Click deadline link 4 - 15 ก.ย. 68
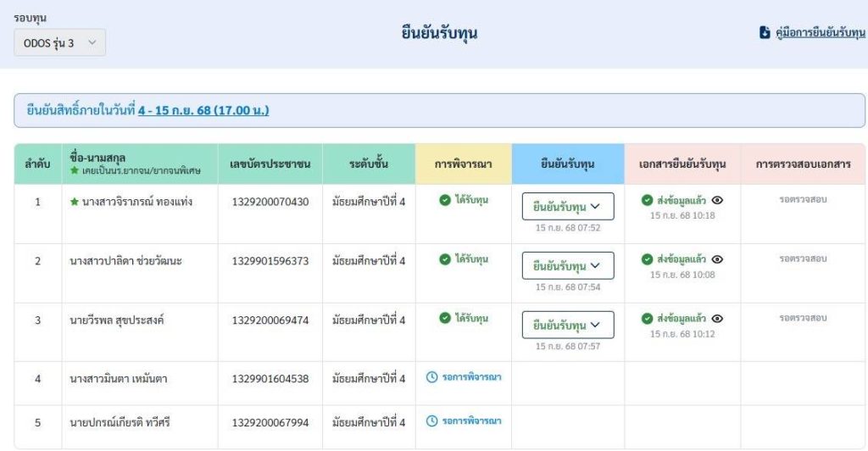The height and width of the screenshot is (451, 868). click(203, 110)
